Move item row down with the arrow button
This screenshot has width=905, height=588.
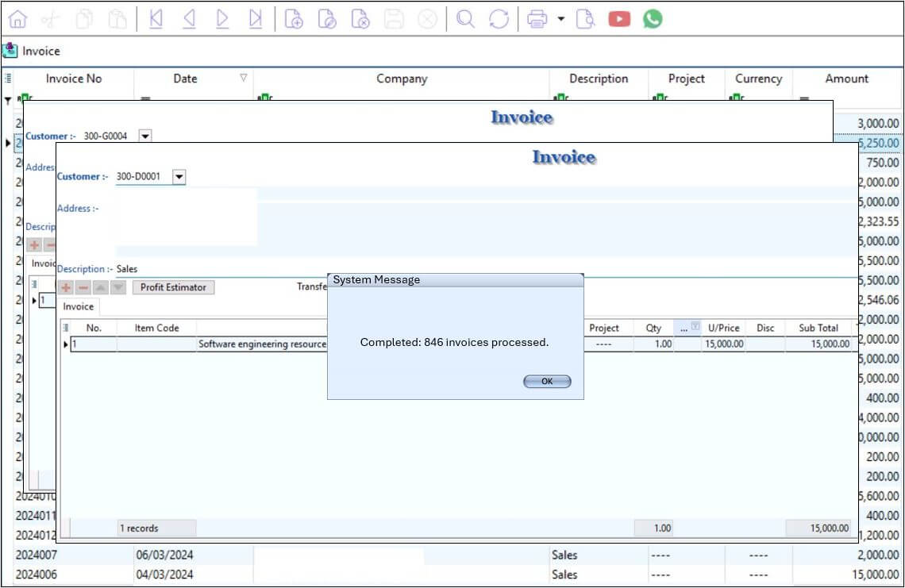[x=117, y=287]
